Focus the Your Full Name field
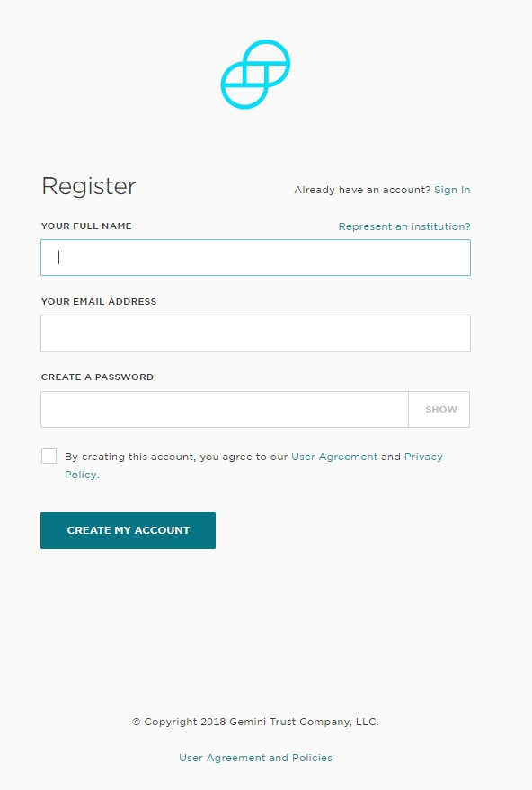 pos(255,257)
